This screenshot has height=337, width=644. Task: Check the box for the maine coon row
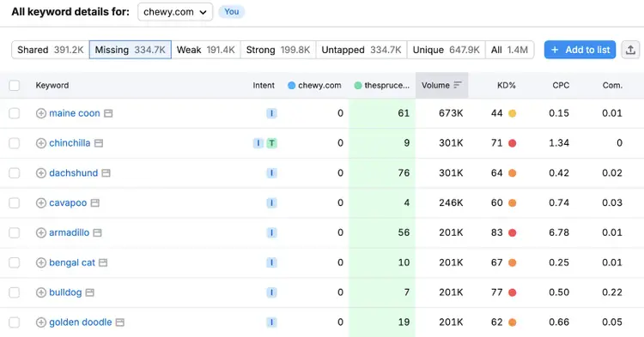pyautogui.click(x=15, y=113)
